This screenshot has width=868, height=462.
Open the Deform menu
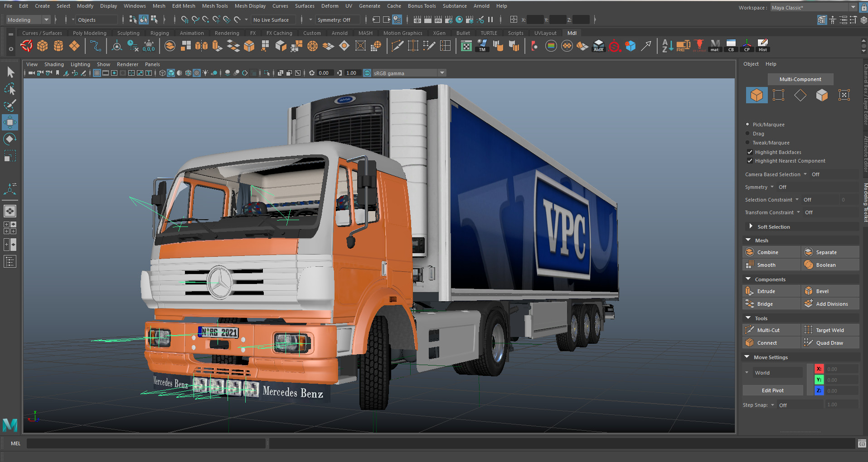click(330, 6)
